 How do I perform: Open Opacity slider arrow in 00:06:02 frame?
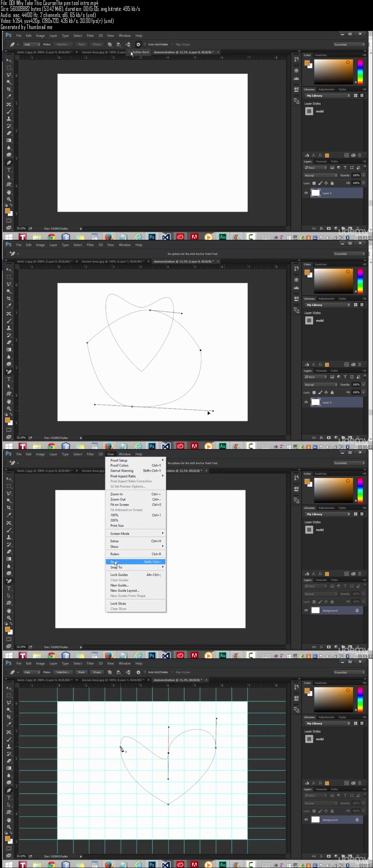point(364,385)
